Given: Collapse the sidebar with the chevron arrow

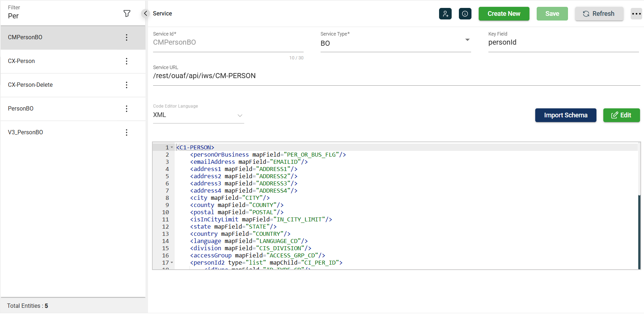Looking at the screenshot, I should coord(145,14).
